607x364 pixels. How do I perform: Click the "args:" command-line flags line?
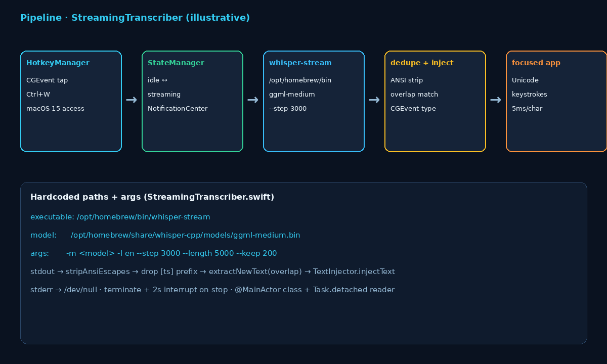click(154, 253)
